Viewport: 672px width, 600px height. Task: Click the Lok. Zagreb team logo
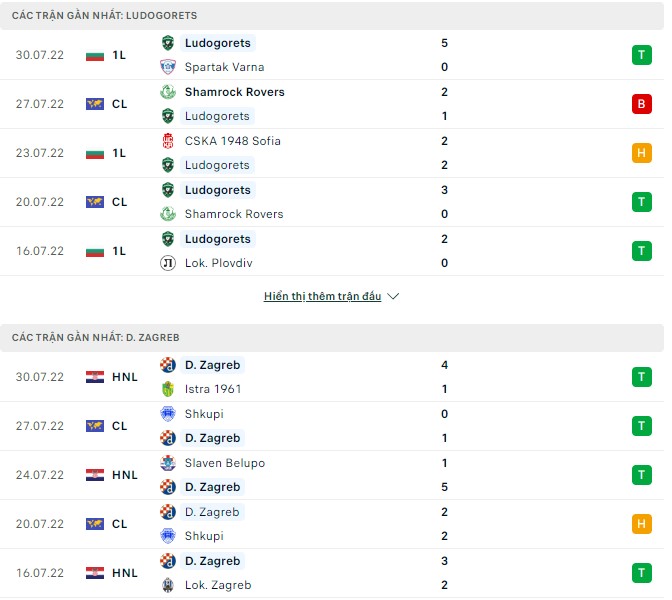[168, 585]
